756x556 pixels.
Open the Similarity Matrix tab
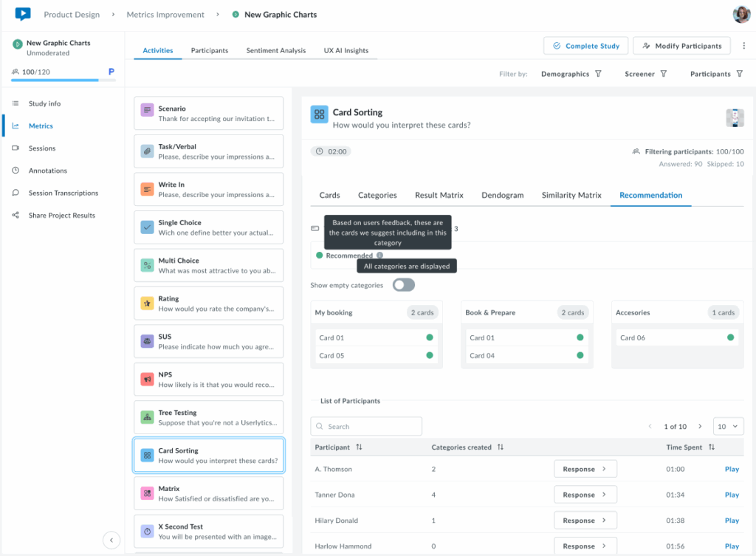(x=571, y=195)
